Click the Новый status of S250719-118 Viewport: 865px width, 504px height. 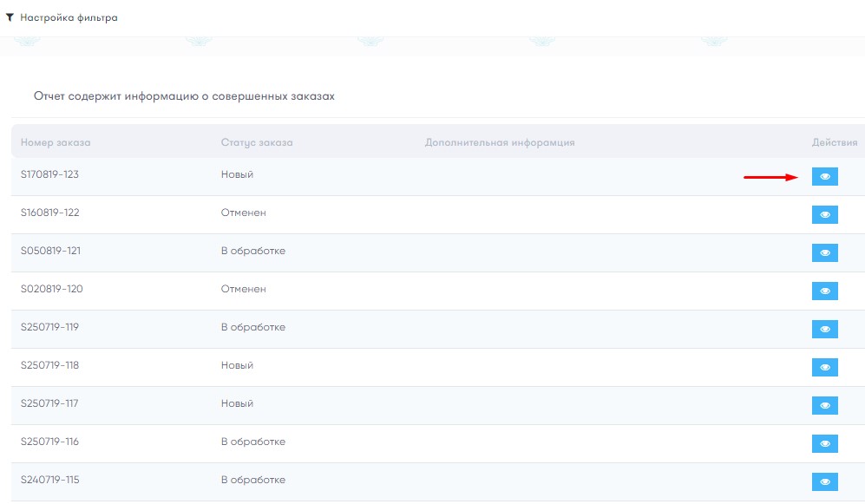click(237, 365)
